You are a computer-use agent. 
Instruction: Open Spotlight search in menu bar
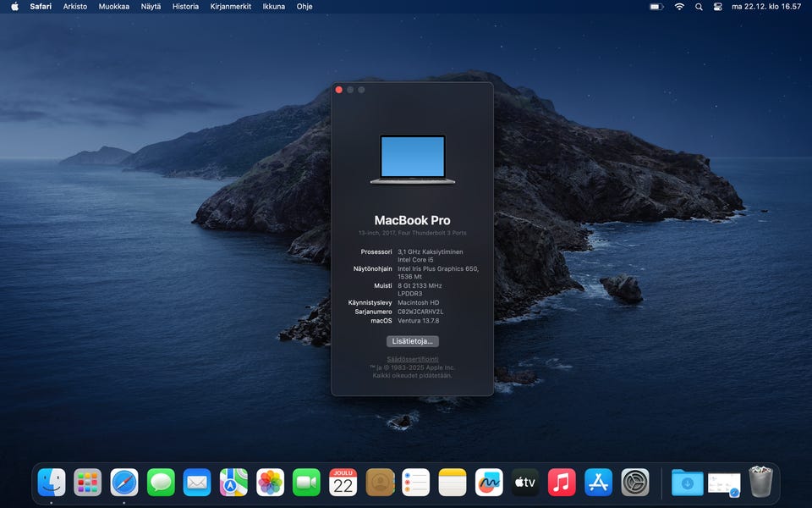(x=699, y=7)
